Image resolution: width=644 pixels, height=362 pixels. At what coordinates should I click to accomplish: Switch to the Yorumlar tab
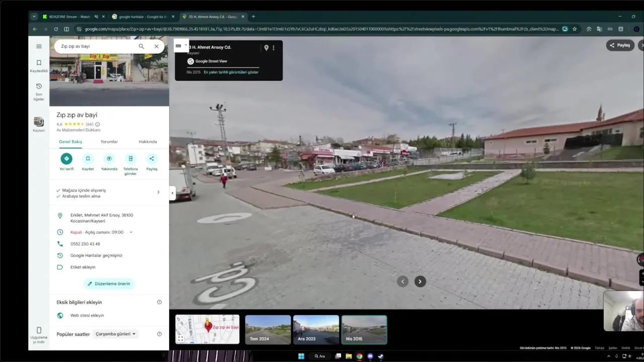[x=109, y=142]
